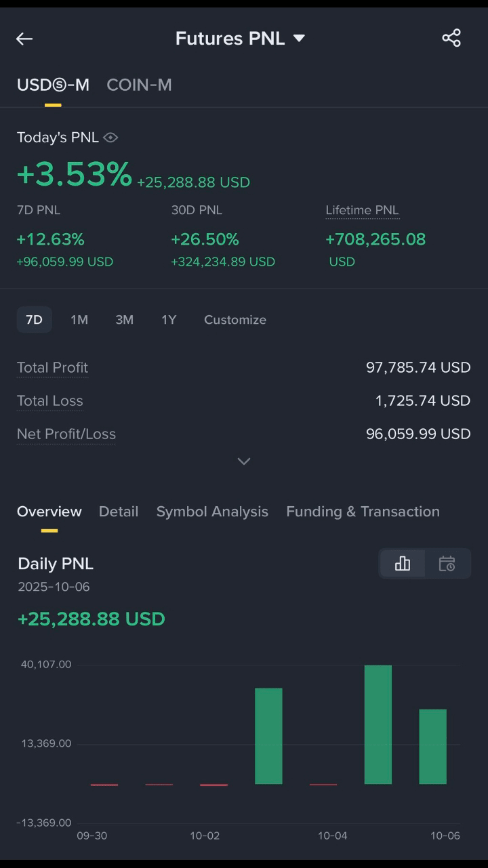Tap the Net Profit/Loss label

(66, 434)
